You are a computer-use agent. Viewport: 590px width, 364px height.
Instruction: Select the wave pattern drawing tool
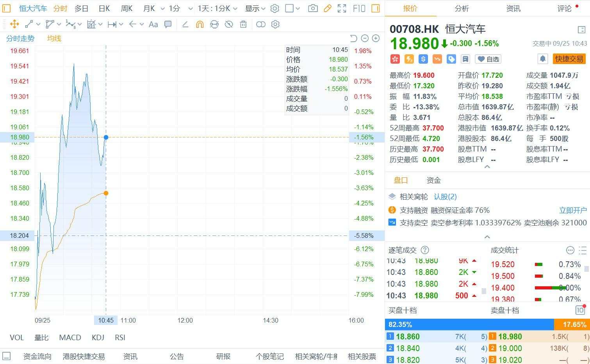point(70,24)
